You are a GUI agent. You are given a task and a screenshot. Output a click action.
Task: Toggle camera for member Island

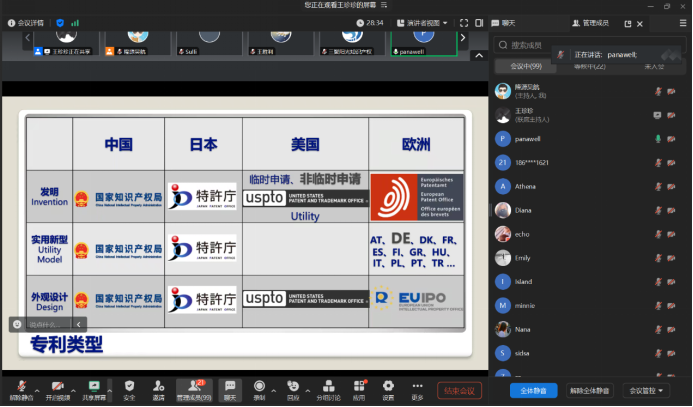671,282
